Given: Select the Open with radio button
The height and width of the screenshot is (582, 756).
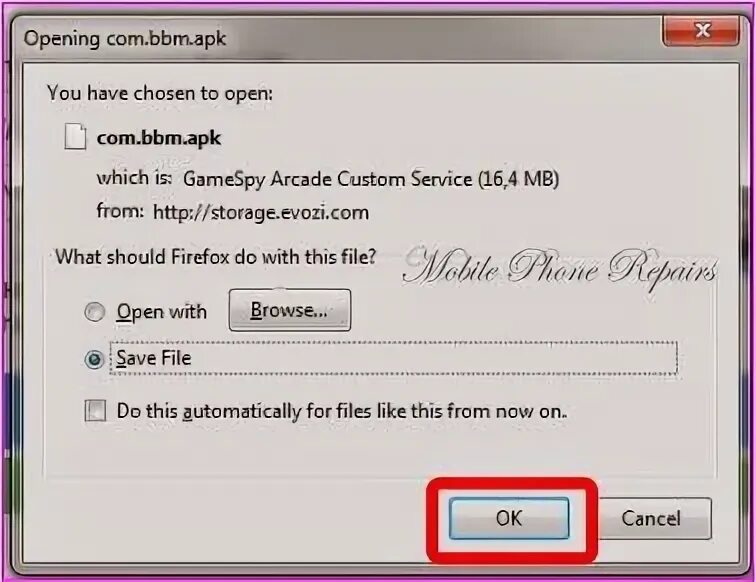Looking at the screenshot, I should point(94,311).
